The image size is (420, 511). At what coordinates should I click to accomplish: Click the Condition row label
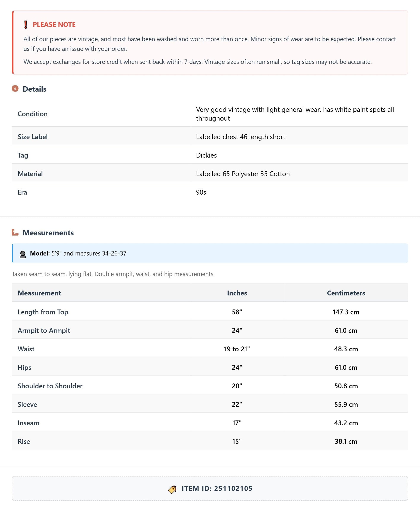(x=32, y=114)
